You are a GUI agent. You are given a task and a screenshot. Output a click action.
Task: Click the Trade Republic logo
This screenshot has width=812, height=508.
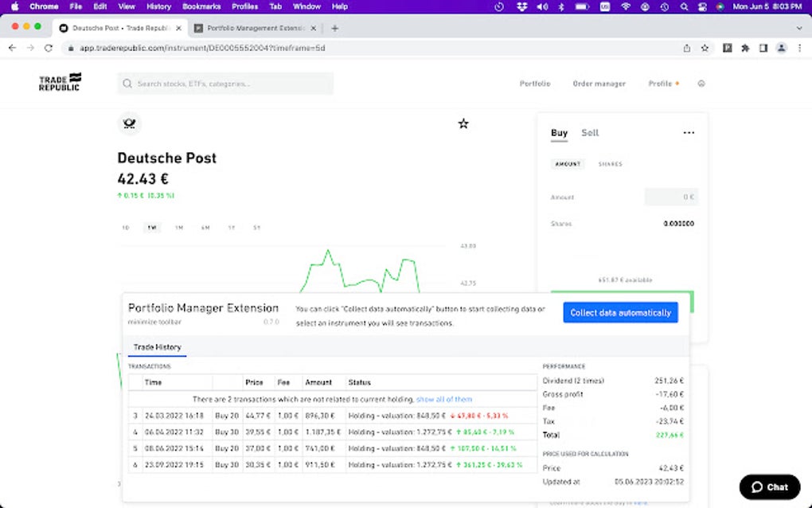57,82
